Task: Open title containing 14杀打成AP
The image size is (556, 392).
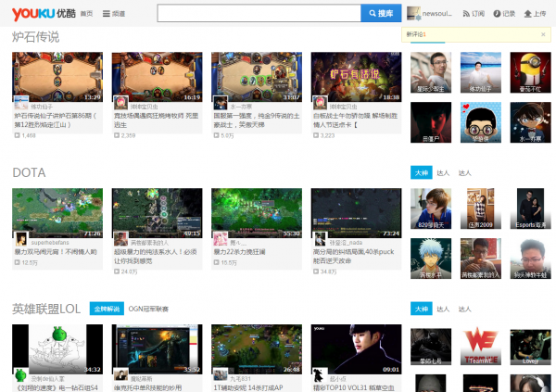Action: pyautogui.click(x=248, y=387)
